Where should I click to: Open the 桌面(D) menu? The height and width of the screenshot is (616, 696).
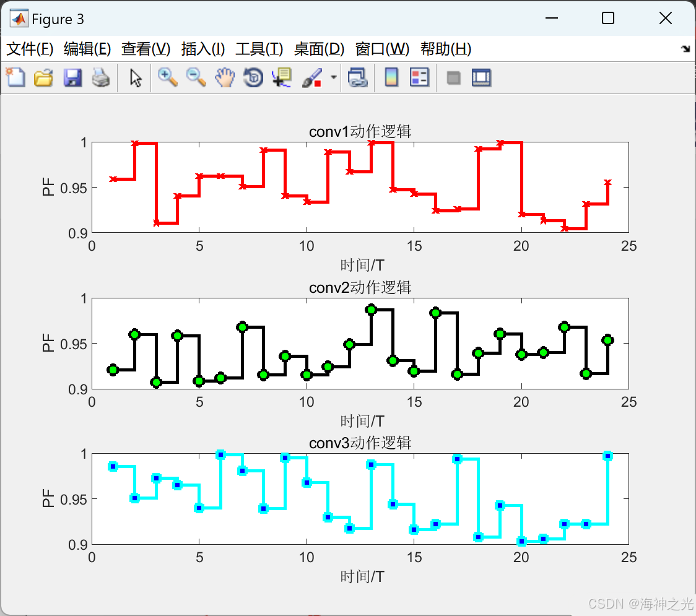coord(319,49)
